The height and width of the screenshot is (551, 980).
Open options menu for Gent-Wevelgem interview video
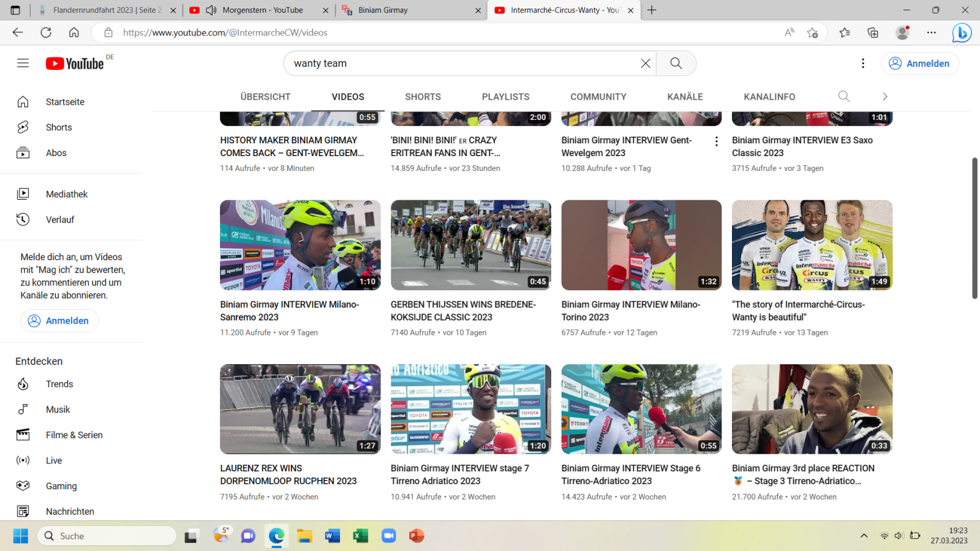(716, 141)
